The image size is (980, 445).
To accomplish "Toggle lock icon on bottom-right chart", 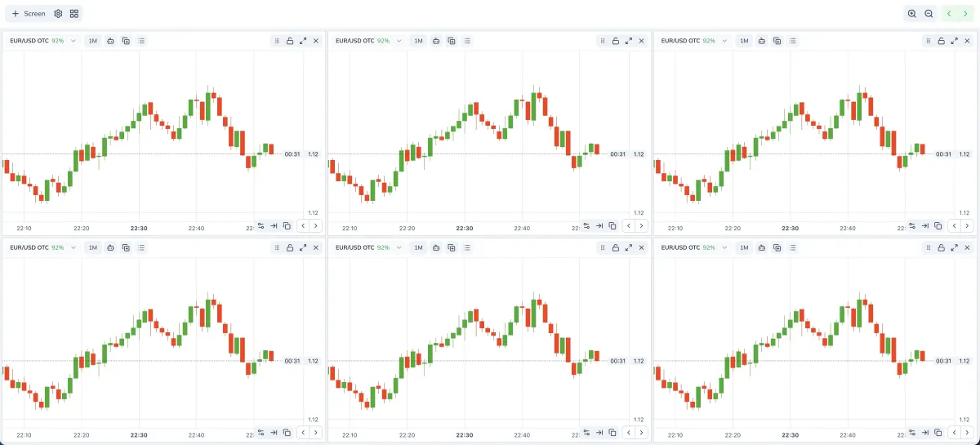I will pos(942,247).
